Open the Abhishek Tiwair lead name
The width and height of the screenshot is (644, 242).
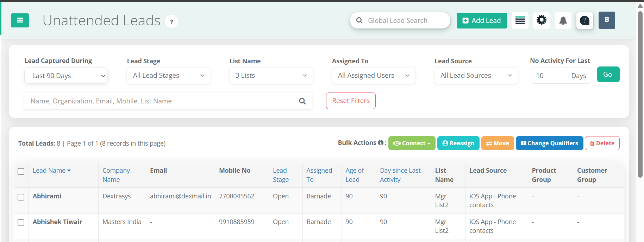[x=57, y=222]
